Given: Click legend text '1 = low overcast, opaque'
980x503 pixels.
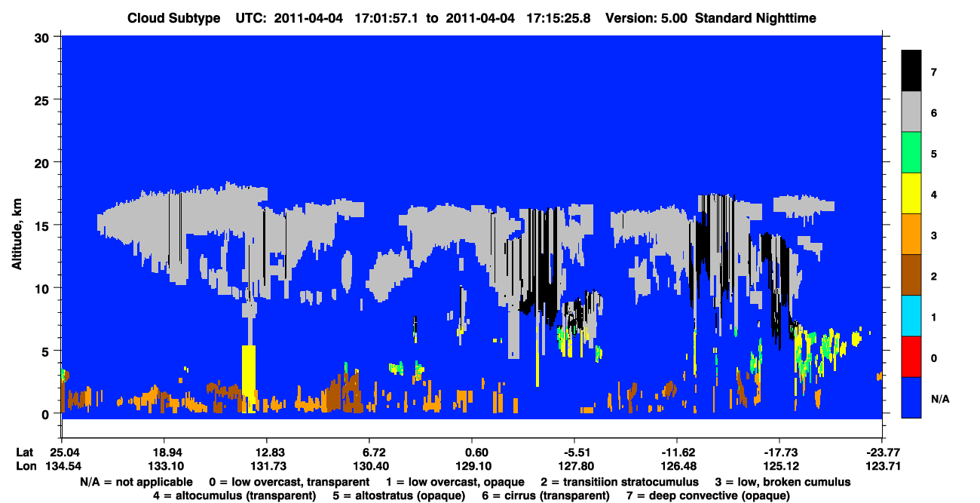Looking at the screenshot, I should (x=455, y=482).
